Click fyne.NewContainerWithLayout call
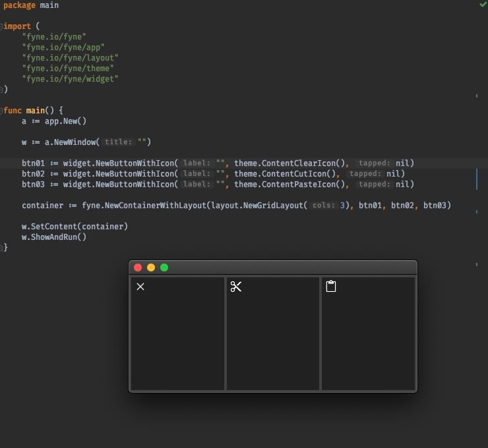488x448 pixels. click(144, 206)
